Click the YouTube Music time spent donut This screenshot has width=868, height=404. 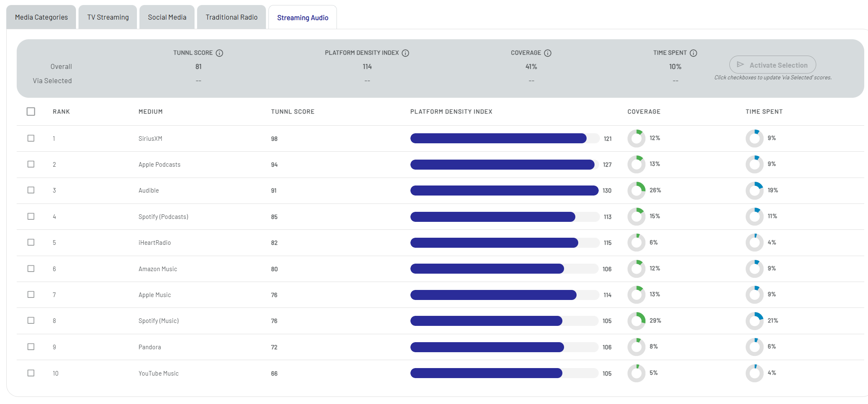pyautogui.click(x=754, y=373)
